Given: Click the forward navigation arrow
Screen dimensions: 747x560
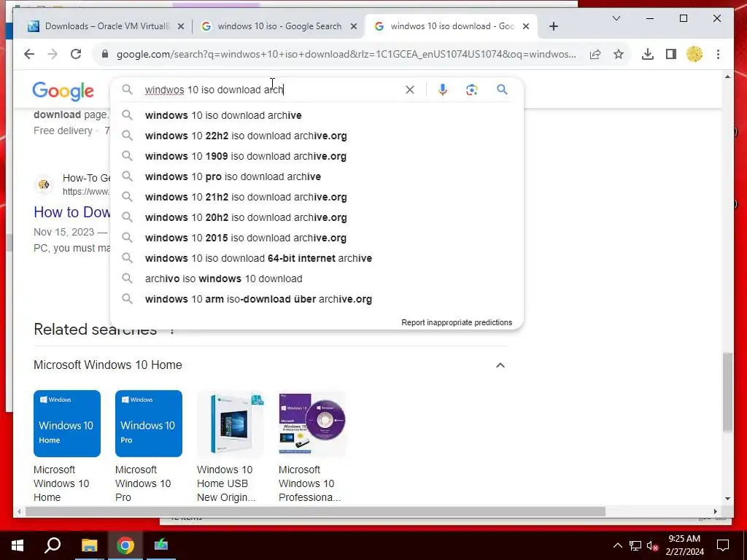Looking at the screenshot, I should (53, 54).
